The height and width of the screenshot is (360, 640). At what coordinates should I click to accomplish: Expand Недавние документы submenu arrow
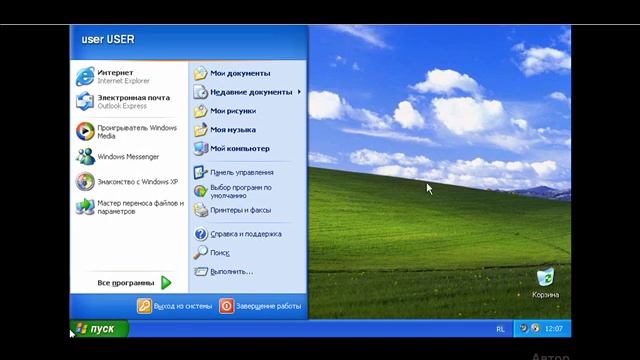299,92
